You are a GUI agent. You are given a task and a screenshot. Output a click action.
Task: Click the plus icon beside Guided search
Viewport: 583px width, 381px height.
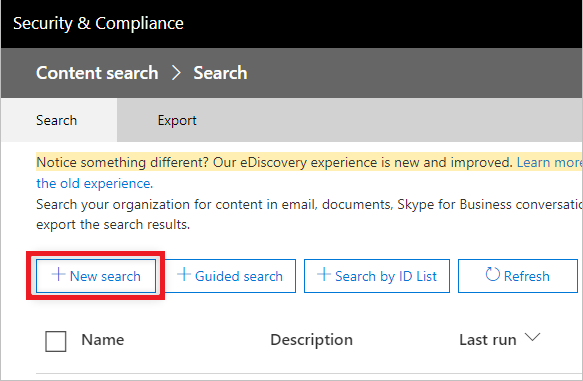(184, 274)
